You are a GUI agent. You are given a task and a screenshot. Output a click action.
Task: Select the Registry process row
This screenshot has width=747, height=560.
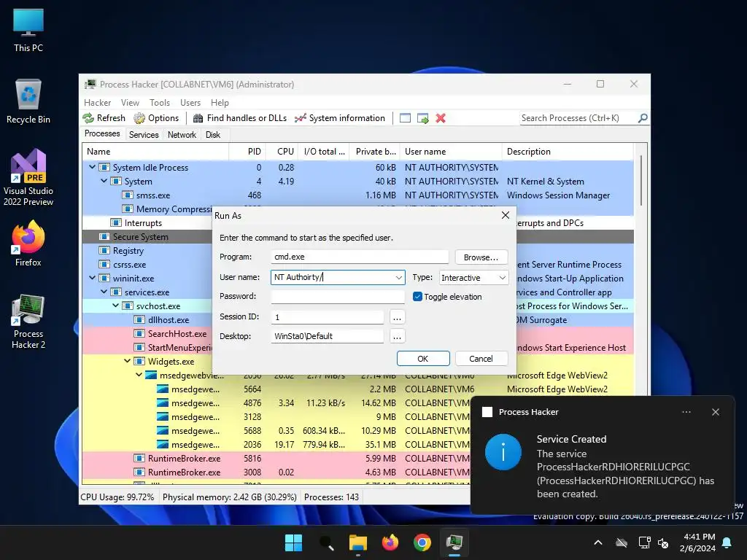(147, 251)
